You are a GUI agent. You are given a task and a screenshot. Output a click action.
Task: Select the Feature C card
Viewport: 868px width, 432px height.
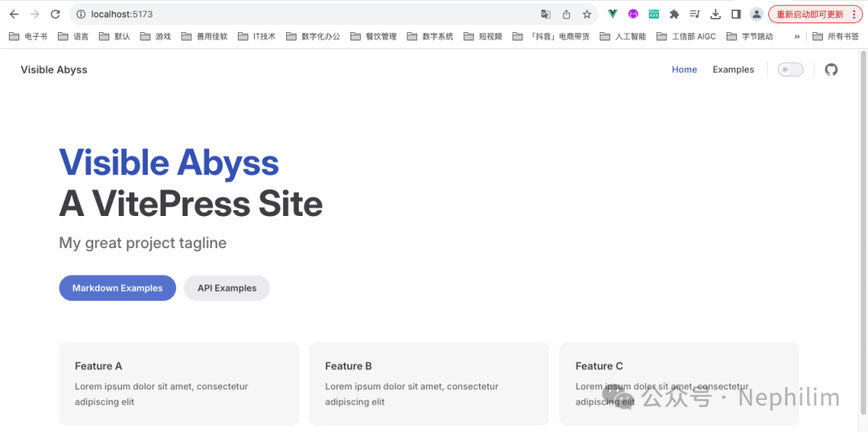click(679, 383)
